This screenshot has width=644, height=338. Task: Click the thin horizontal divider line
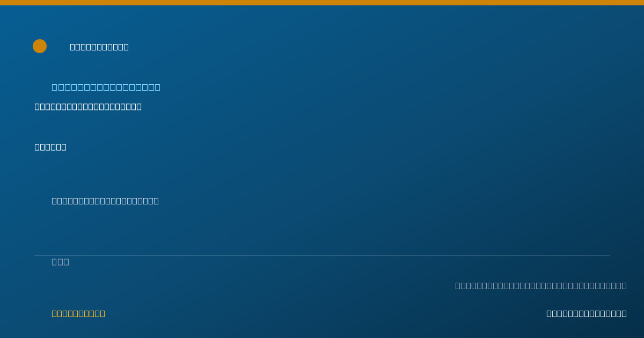(322, 255)
